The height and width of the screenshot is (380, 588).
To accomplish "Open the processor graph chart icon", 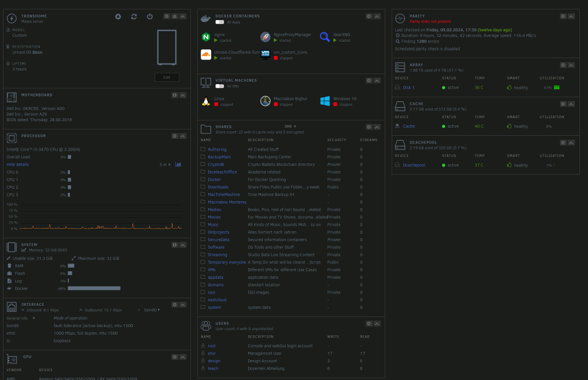I will pos(178,164).
